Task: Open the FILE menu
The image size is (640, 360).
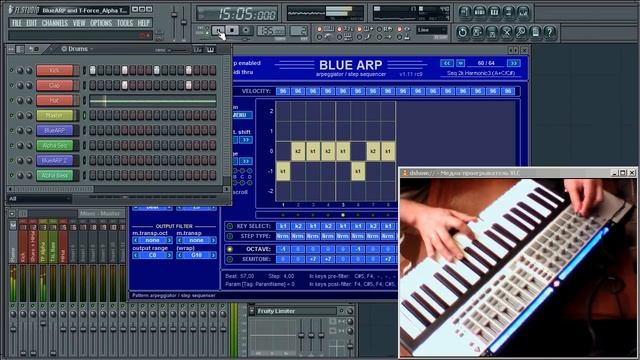Action: [17, 23]
